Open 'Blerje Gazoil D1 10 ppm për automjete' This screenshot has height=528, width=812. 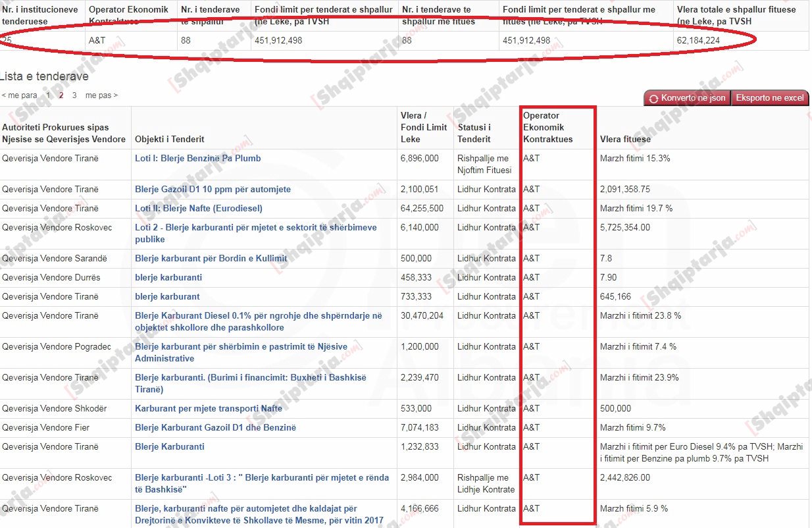point(213,190)
